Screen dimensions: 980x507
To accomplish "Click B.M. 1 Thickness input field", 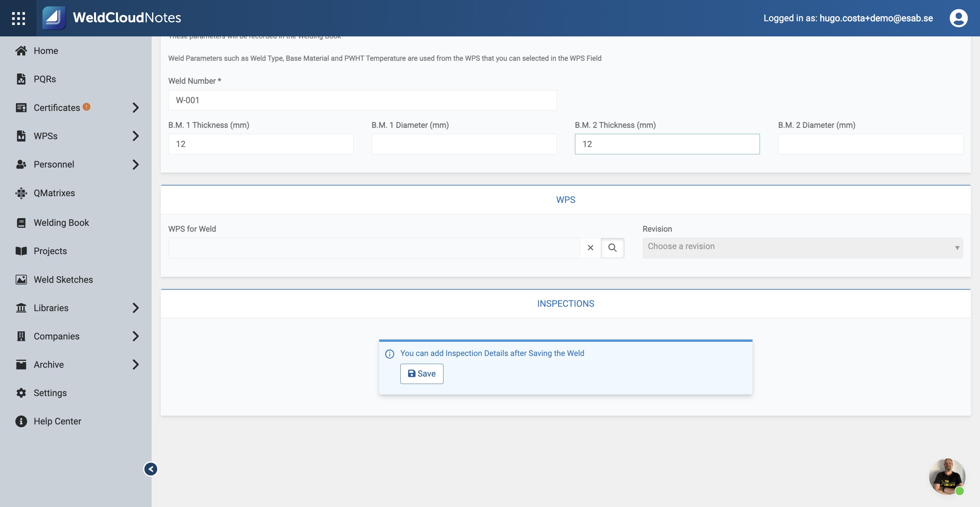I will coord(261,144).
